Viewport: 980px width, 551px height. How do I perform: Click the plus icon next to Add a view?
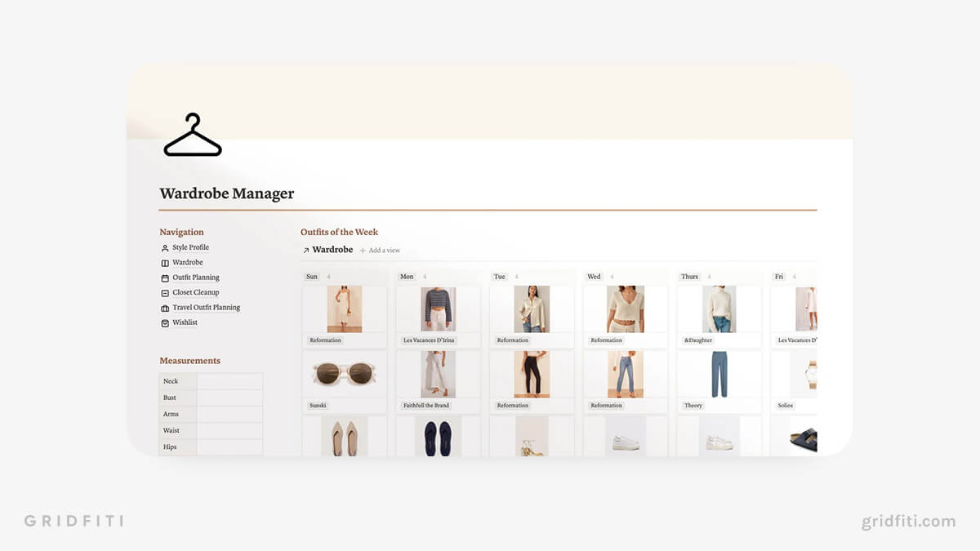364,250
